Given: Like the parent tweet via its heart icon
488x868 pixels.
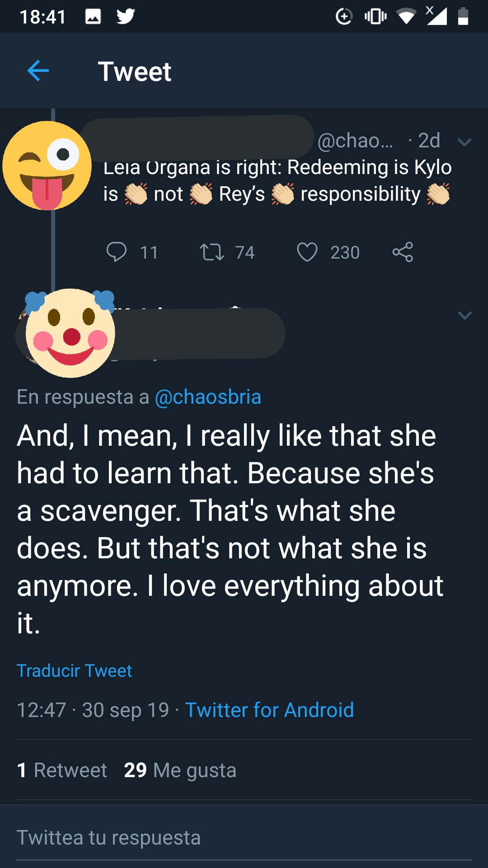Looking at the screenshot, I should [307, 252].
